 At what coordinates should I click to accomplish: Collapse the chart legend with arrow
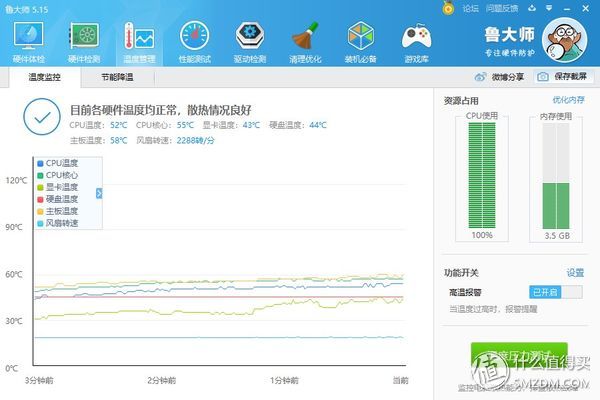tap(99, 193)
